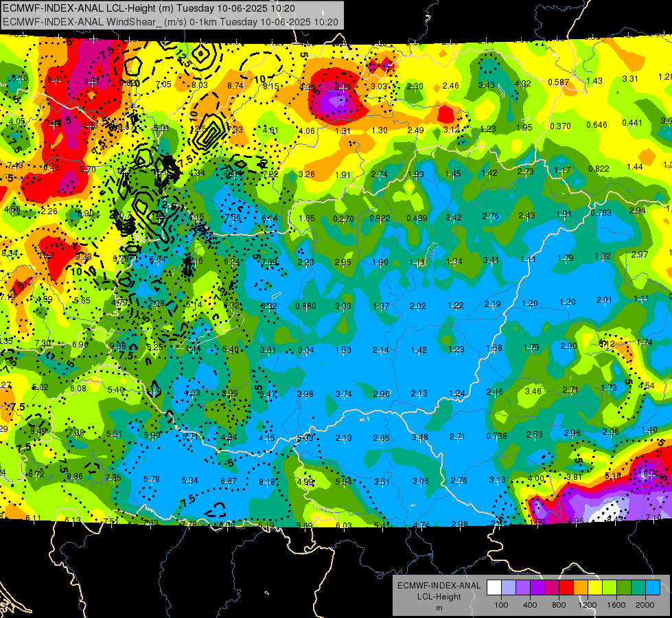This screenshot has height=618, width=672.
Task: Click the yellow legend swatch
Action: (x=595, y=588)
